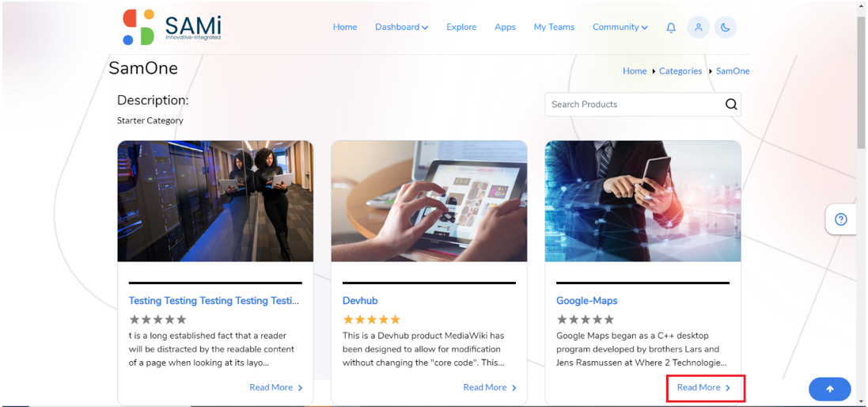The width and height of the screenshot is (868, 407).
Task: Toggle dark mode moon icon
Action: (726, 27)
